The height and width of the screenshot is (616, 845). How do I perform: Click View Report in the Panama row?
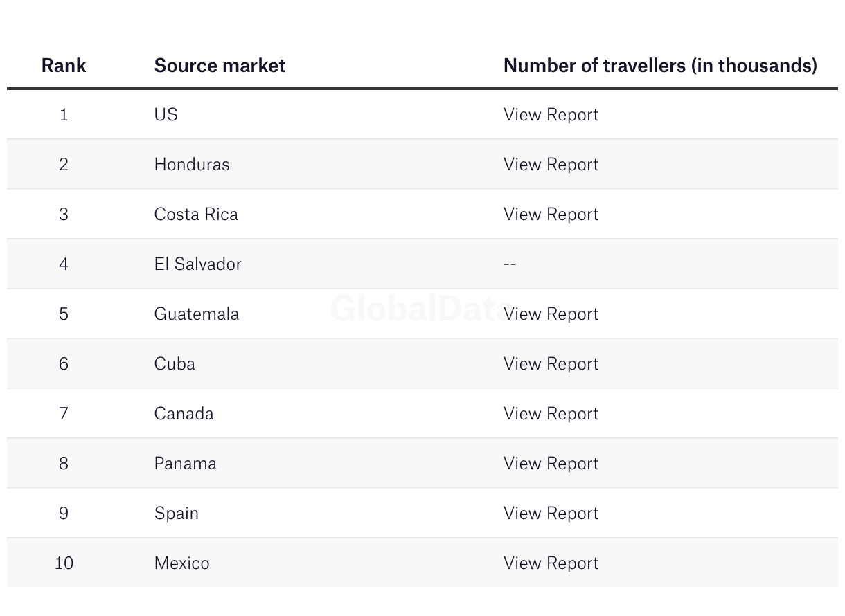[x=551, y=463]
